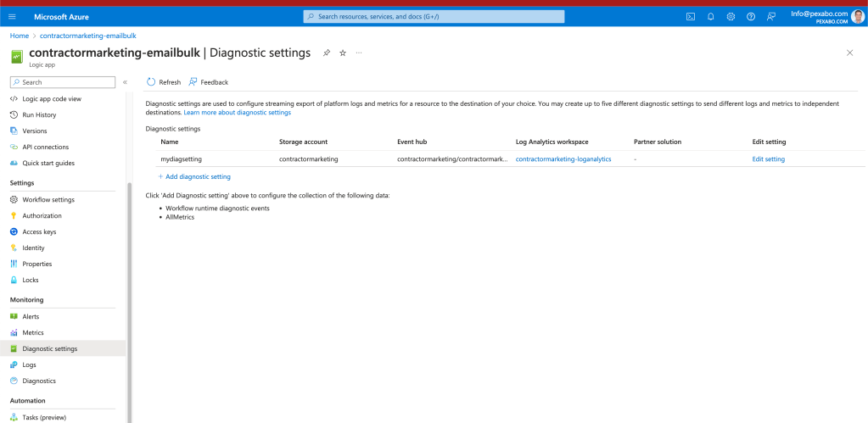Click the Event hub column header
This screenshot has width=868, height=423.
point(412,142)
